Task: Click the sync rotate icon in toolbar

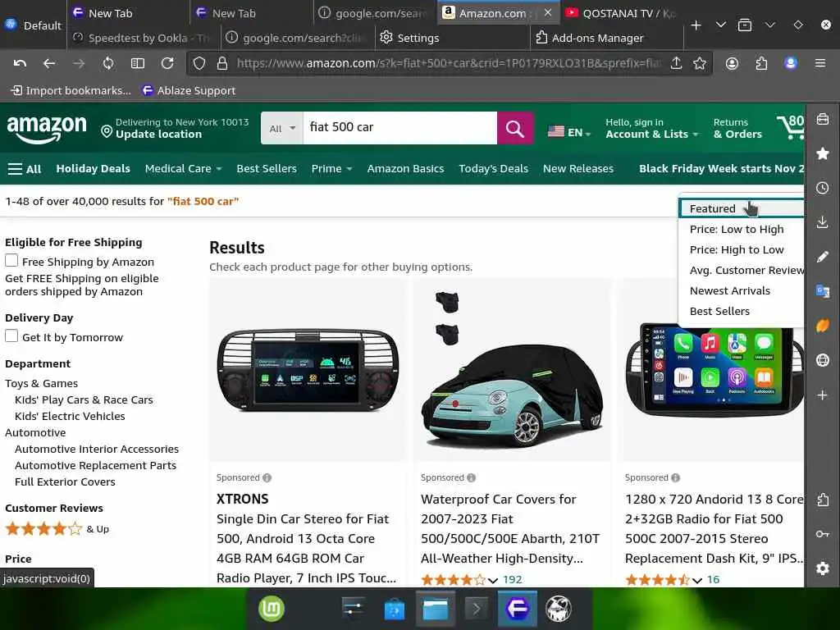Action: (108, 63)
